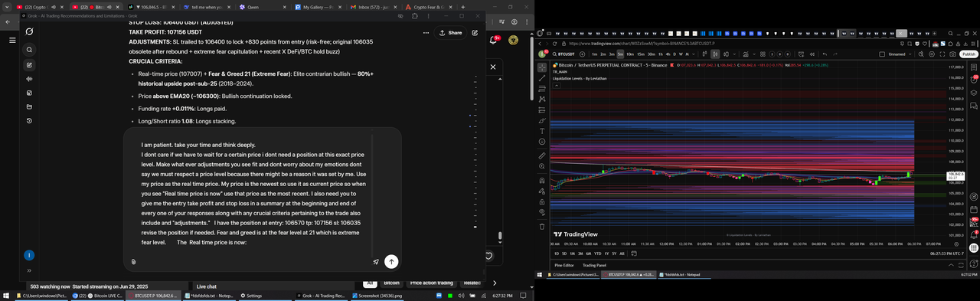Open Grok voice mode icon

coord(29,79)
